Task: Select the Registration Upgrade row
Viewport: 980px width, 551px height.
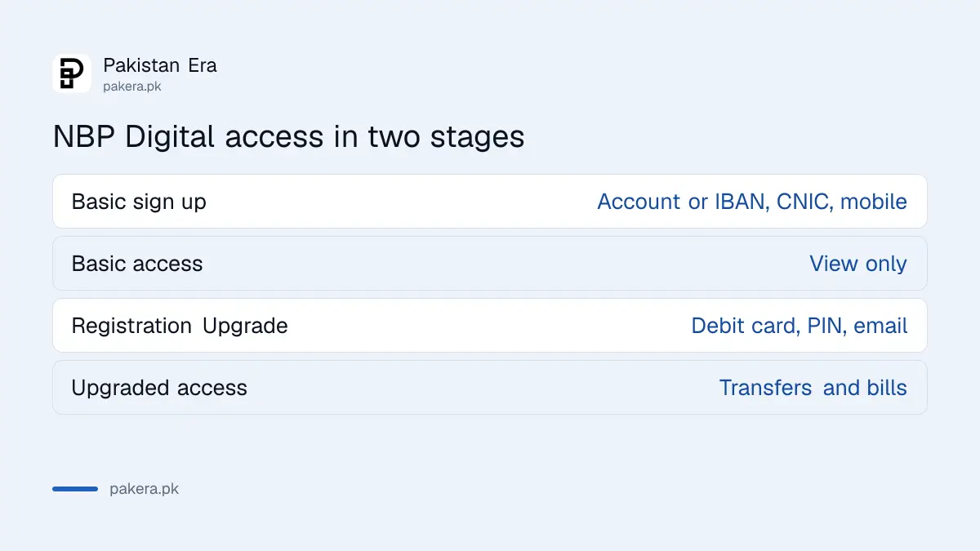Action: (490, 325)
